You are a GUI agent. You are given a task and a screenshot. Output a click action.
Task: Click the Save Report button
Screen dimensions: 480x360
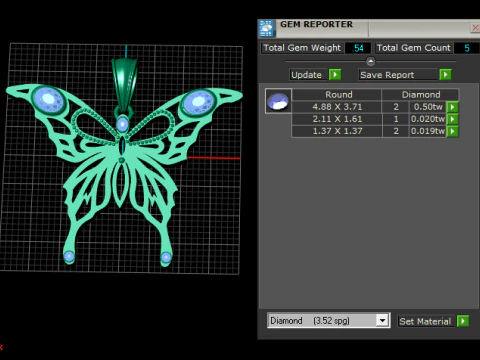click(398, 75)
